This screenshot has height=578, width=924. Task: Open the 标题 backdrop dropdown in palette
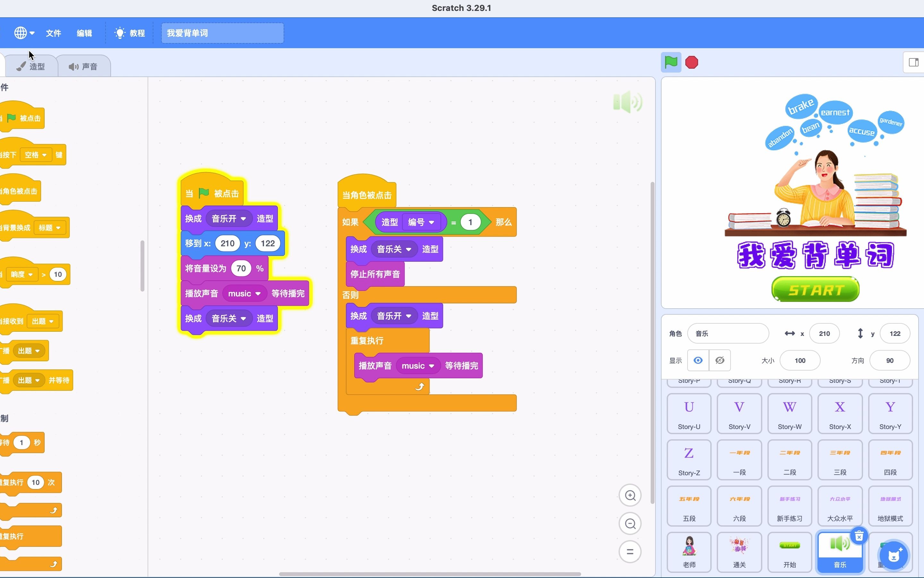[50, 228]
